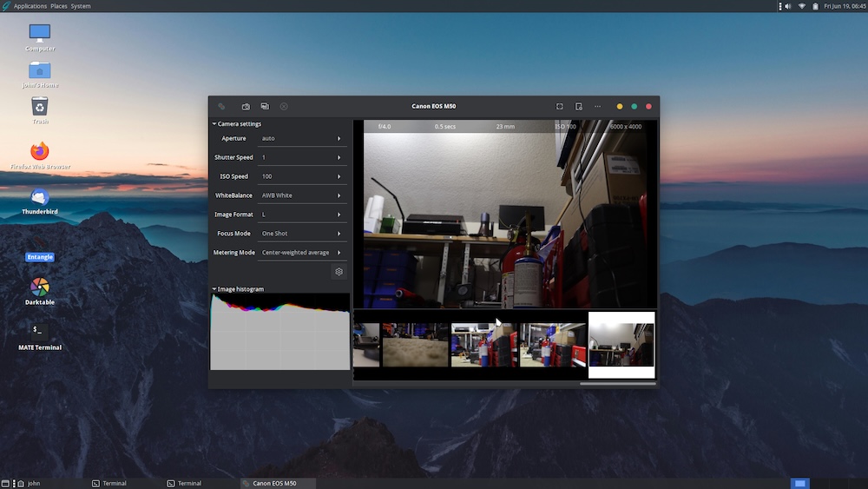Select the highlighted last thumbnail
The width and height of the screenshot is (868, 489).
click(x=621, y=345)
